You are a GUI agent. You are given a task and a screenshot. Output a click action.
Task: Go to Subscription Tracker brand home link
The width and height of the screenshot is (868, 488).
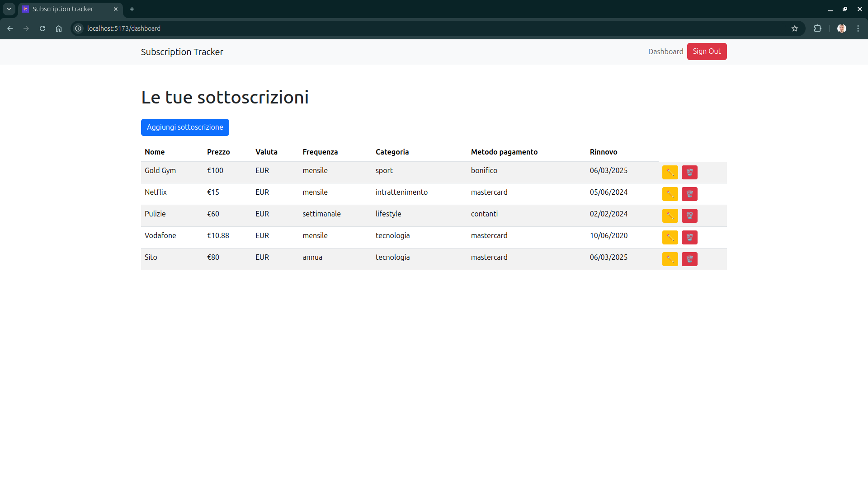182,52
